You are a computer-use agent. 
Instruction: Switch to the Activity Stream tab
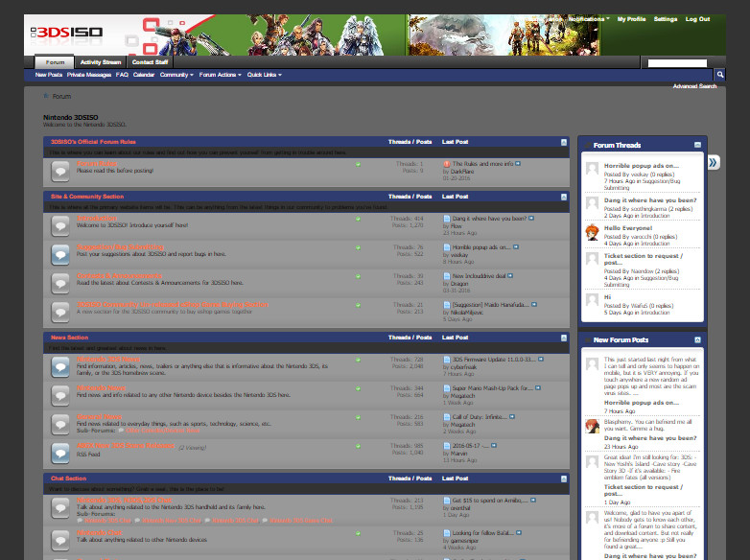click(101, 62)
